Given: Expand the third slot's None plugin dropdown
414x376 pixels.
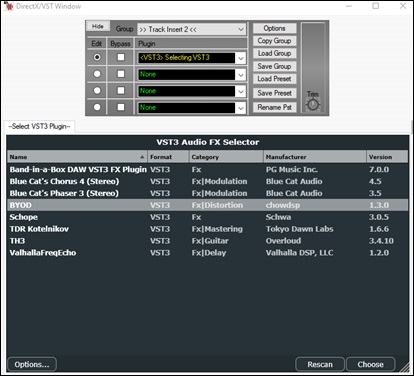Looking at the screenshot, I should 241,91.
